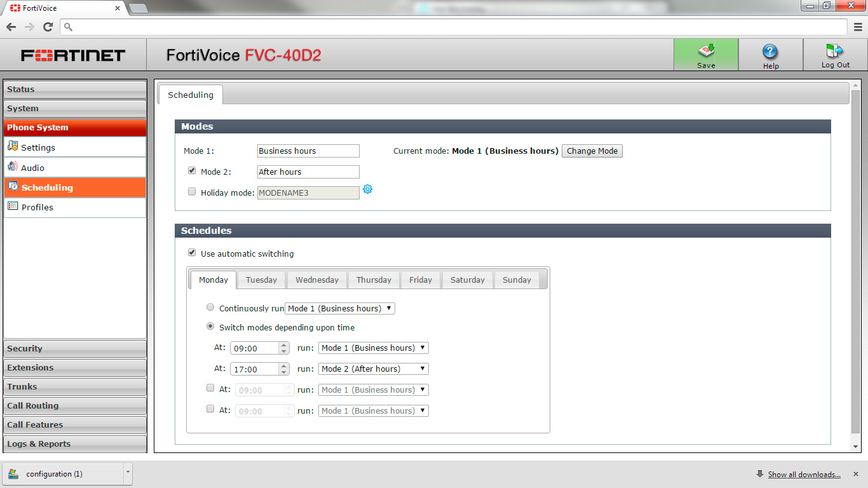Expand the Security sidebar section
Image resolution: width=868 pixels, height=488 pixels.
(x=75, y=349)
